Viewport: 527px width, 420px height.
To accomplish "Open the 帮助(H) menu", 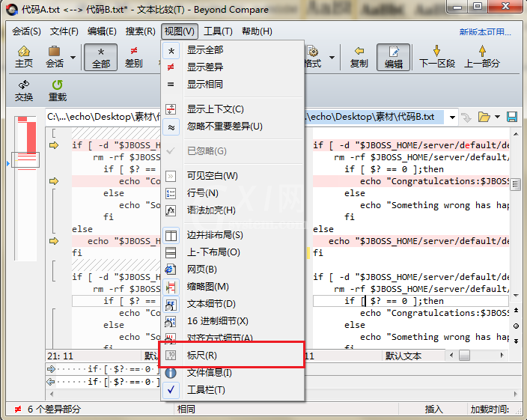I will [x=257, y=31].
